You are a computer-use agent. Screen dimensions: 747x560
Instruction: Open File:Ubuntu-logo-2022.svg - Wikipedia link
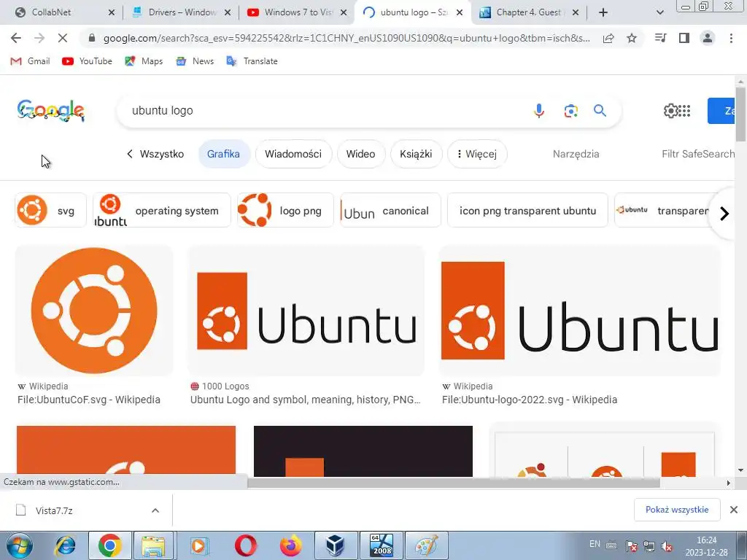530,400
